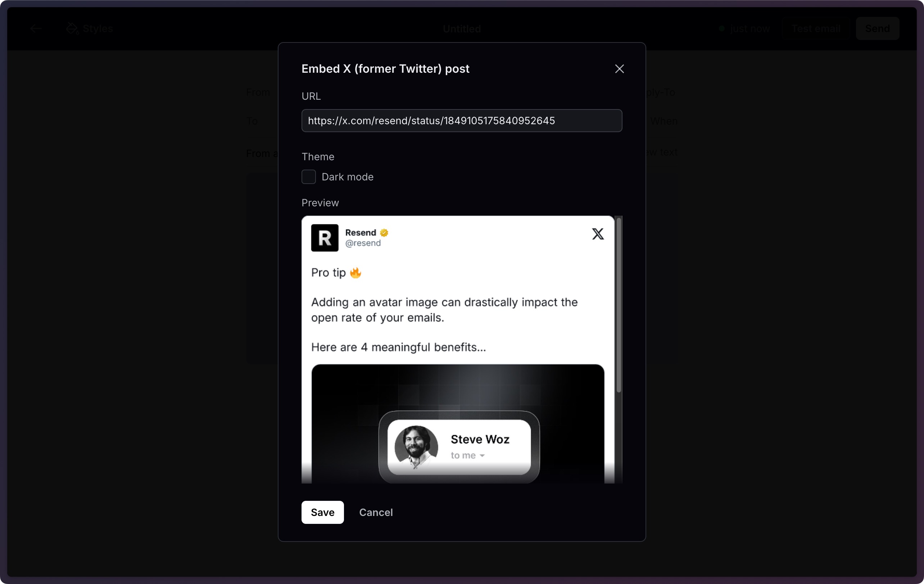
Task: Close the Embed X post dialog
Action: (x=619, y=69)
